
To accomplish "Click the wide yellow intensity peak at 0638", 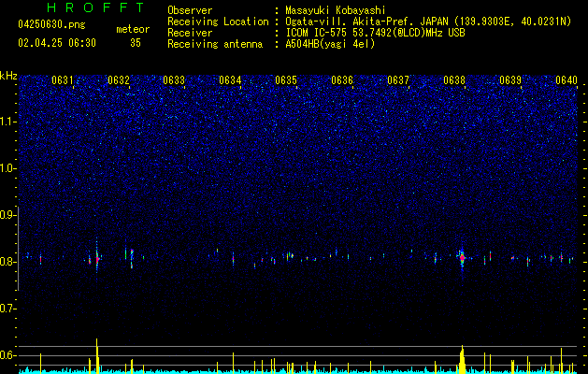I will 462,359.
